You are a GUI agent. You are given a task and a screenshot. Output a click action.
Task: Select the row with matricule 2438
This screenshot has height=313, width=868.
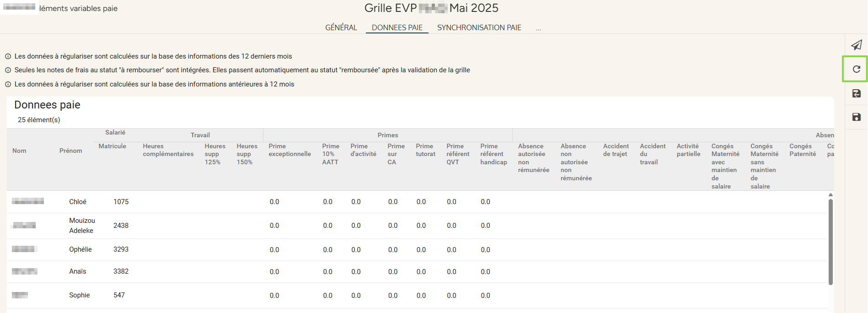coord(121,226)
